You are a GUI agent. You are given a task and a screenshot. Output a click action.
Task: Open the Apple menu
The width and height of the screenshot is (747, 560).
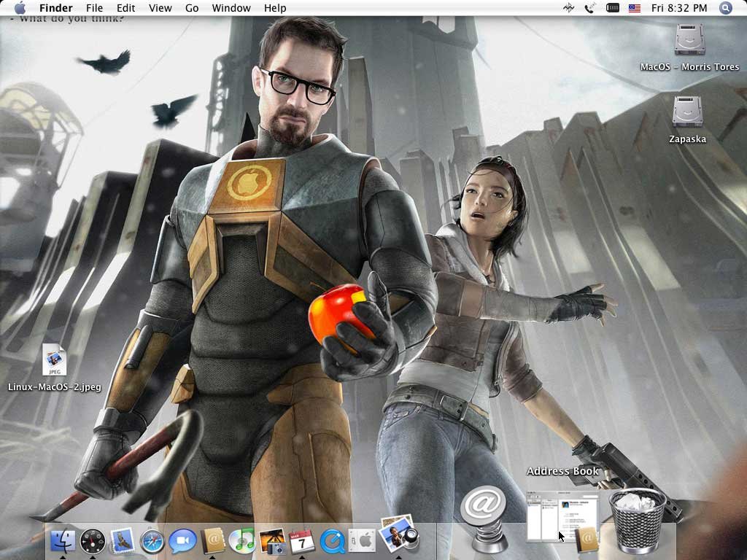(x=20, y=8)
